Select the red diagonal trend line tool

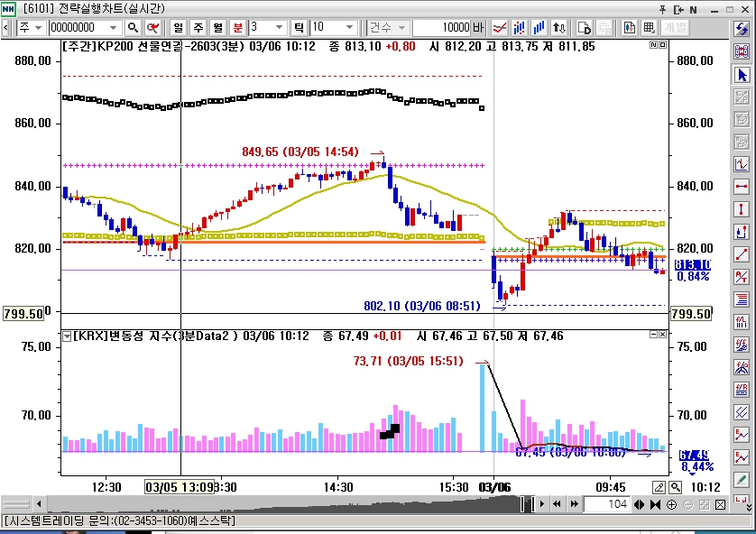point(742,254)
